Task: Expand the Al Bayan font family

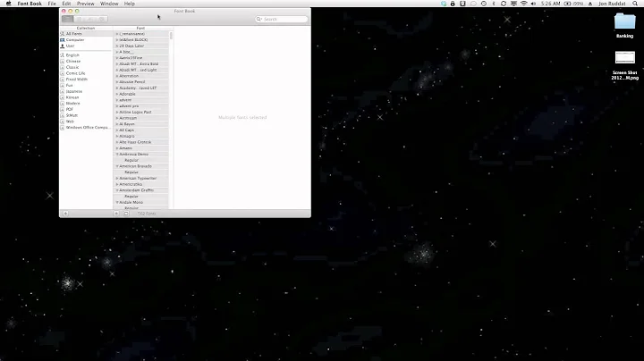Action: click(x=117, y=124)
